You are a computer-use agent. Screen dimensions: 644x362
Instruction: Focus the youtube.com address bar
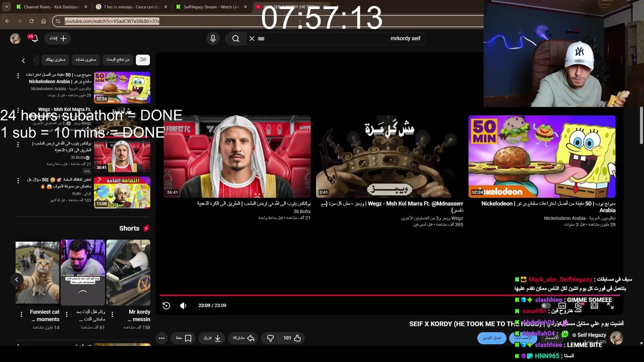272,21
